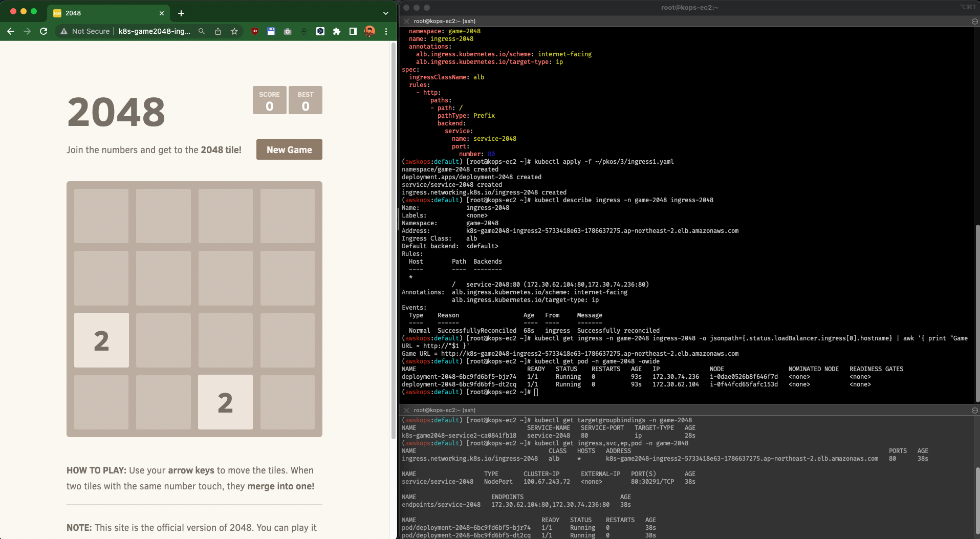Click the 'NOMINATED NODE' column header
The image size is (980, 539).
click(x=814, y=369)
